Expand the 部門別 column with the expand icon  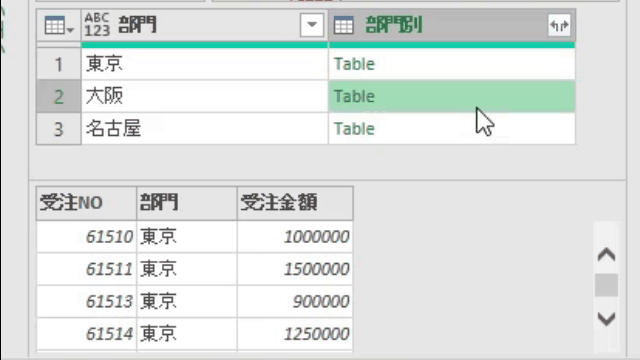pyautogui.click(x=559, y=25)
